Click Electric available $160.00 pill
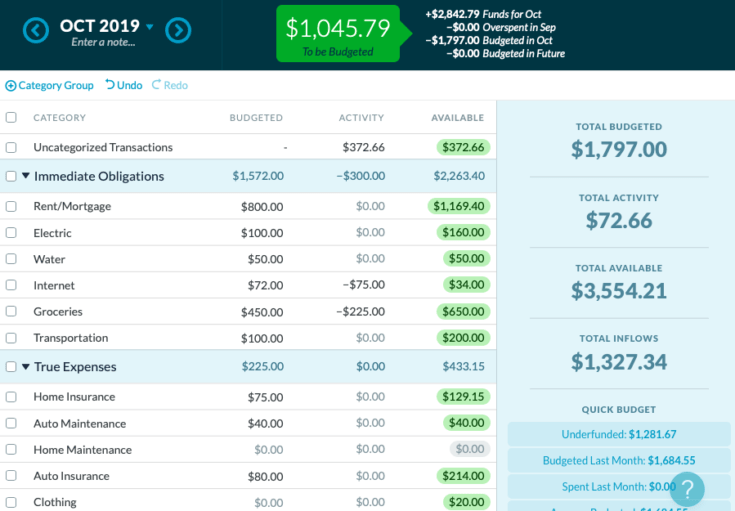The height and width of the screenshot is (511, 735). (463, 233)
